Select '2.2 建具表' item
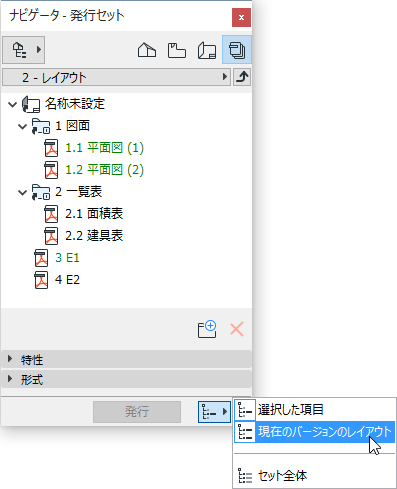397x489 pixels. click(x=94, y=236)
